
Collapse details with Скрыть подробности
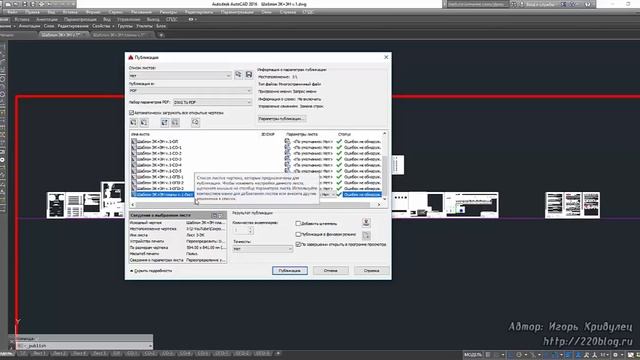151,271
